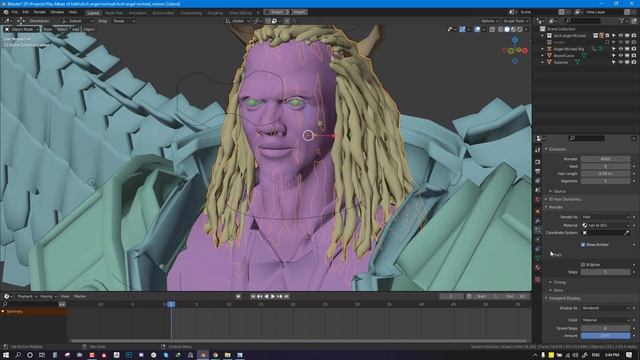Disable Suzanne in renders camera icon
This screenshot has width=640, height=360.
634,62
